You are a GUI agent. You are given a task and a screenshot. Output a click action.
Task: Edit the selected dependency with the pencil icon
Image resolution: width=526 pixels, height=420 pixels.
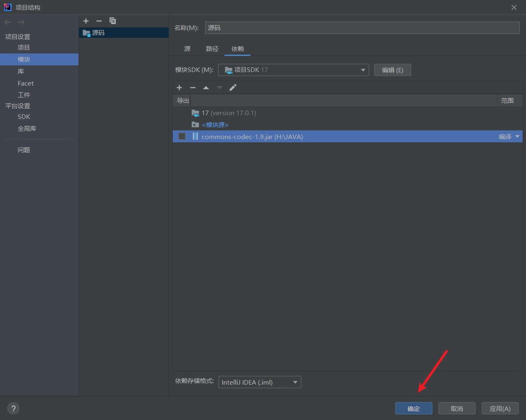coord(233,87)
